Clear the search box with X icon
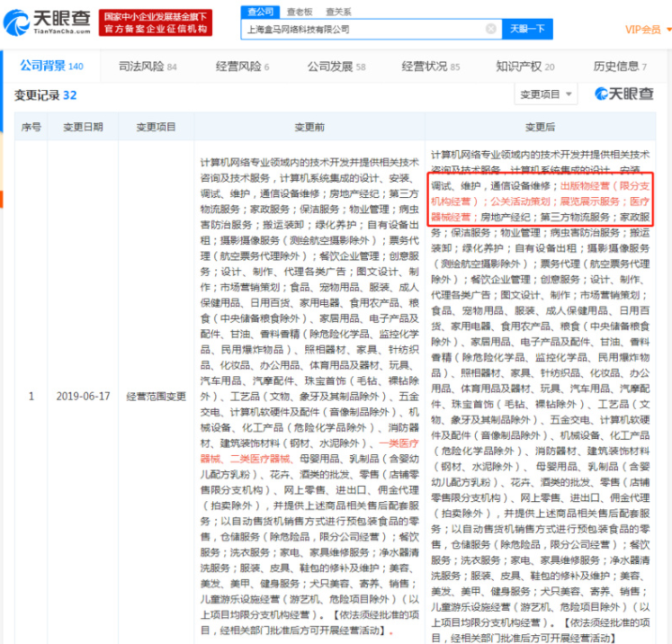 pyautogui.click(x=490, y=29)
